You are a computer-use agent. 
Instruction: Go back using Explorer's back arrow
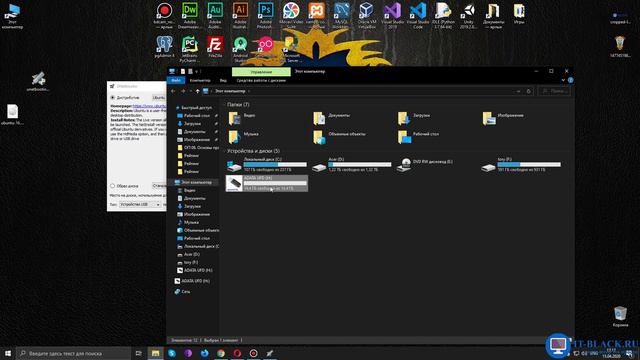173,91
